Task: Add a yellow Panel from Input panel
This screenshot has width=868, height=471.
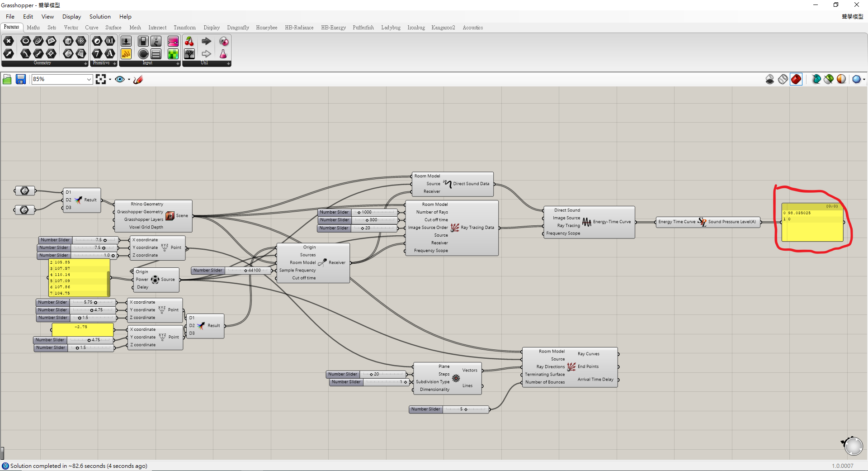Action: (x=126, y=54)
